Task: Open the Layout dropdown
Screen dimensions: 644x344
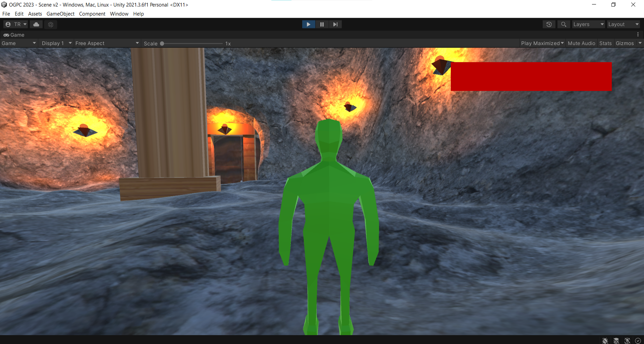Action: 623,24
